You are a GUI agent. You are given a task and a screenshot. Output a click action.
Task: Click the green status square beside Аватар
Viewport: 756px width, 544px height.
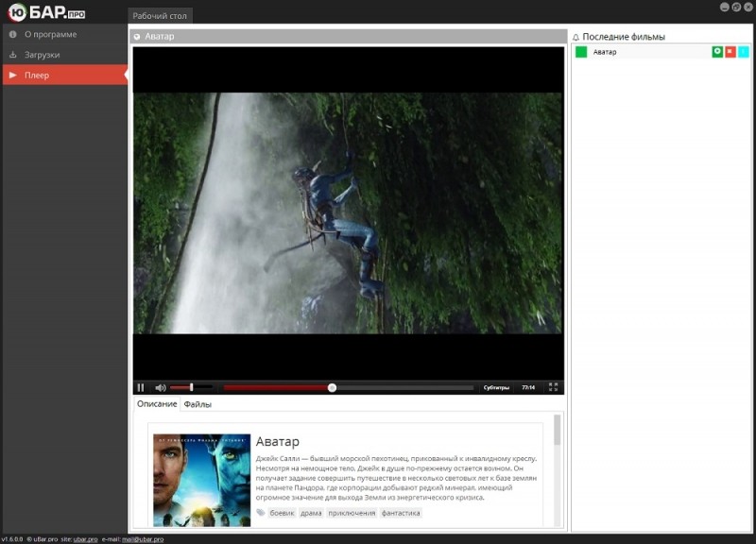click(581, 52)
